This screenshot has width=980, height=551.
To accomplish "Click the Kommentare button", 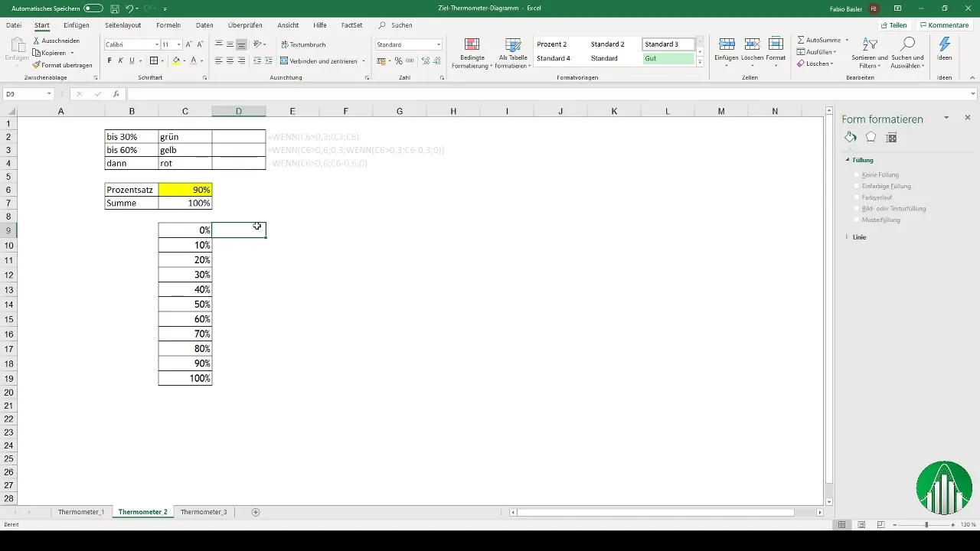I will [x=944, y=25].
